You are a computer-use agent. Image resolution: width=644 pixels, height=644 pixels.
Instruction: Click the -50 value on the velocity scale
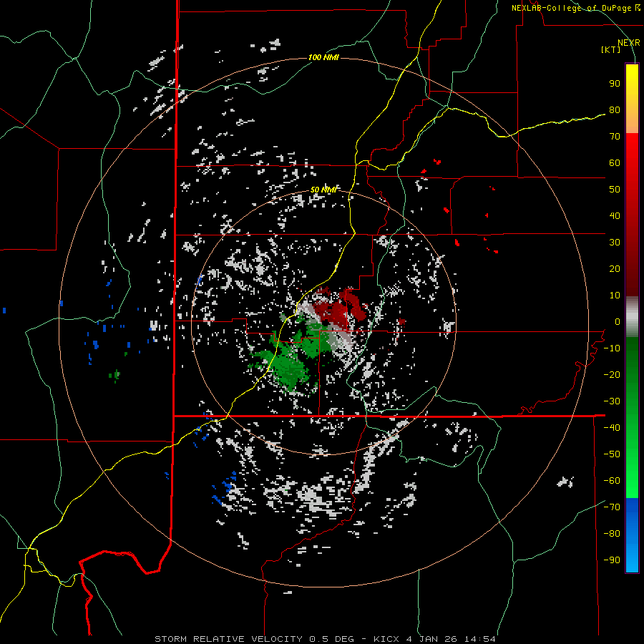[612, 454]
